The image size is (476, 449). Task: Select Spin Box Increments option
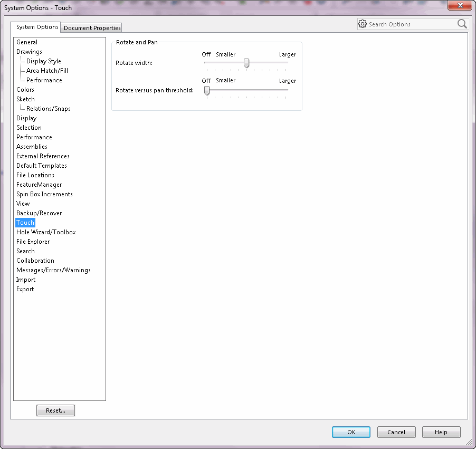coord(44,194)
